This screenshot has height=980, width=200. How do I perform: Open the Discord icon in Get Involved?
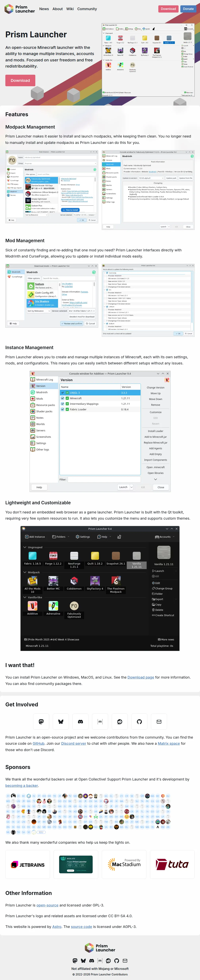coord(80,722)
